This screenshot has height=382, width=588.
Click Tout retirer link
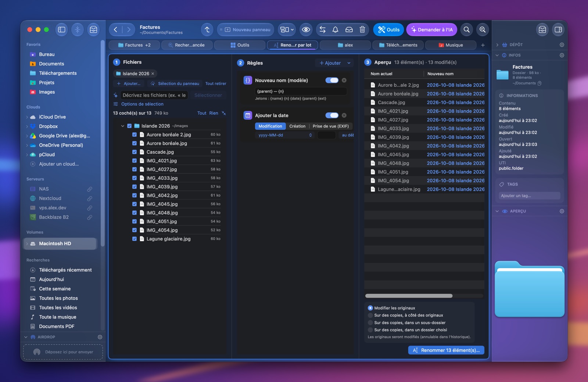[x=216, y=84]
